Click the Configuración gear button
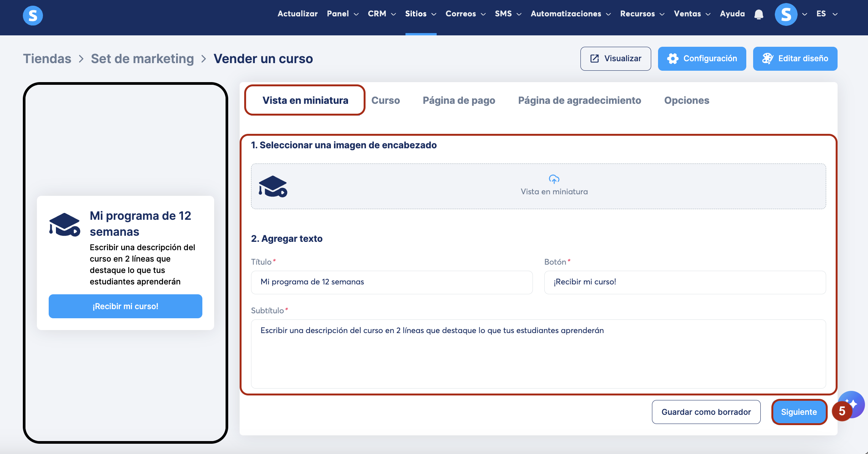This screenshot has width=868, height=454. (702, 59)
